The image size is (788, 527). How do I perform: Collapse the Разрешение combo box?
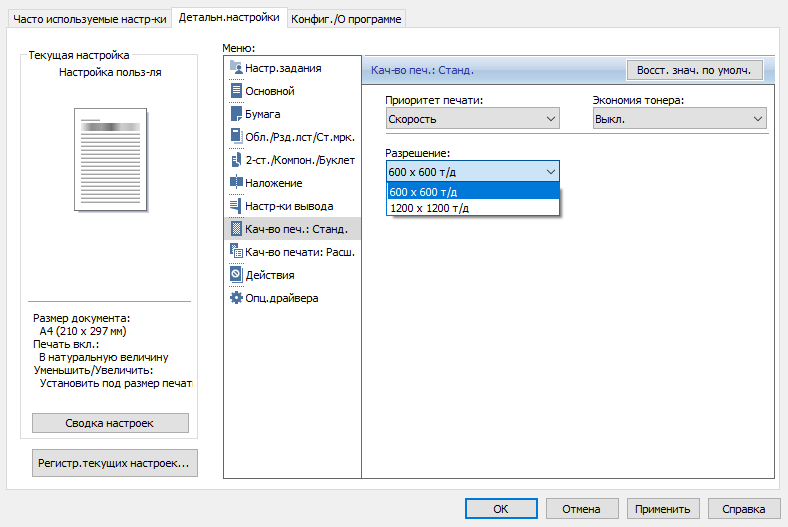[x=550, y=171]
